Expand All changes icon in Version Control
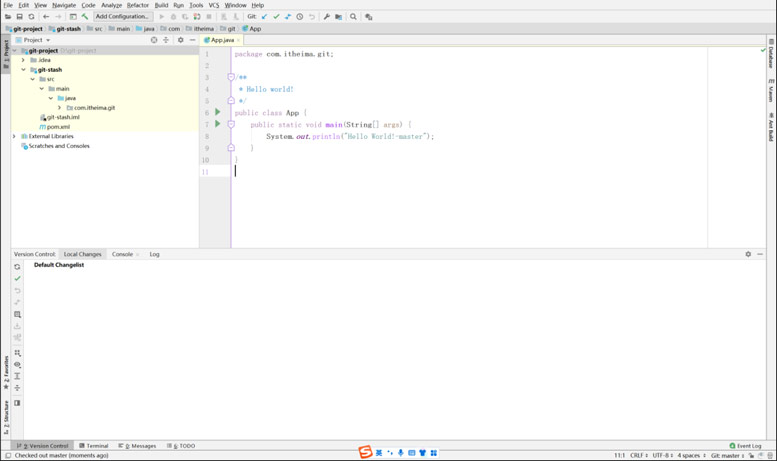The image size is (777, 461). [17, 376]
